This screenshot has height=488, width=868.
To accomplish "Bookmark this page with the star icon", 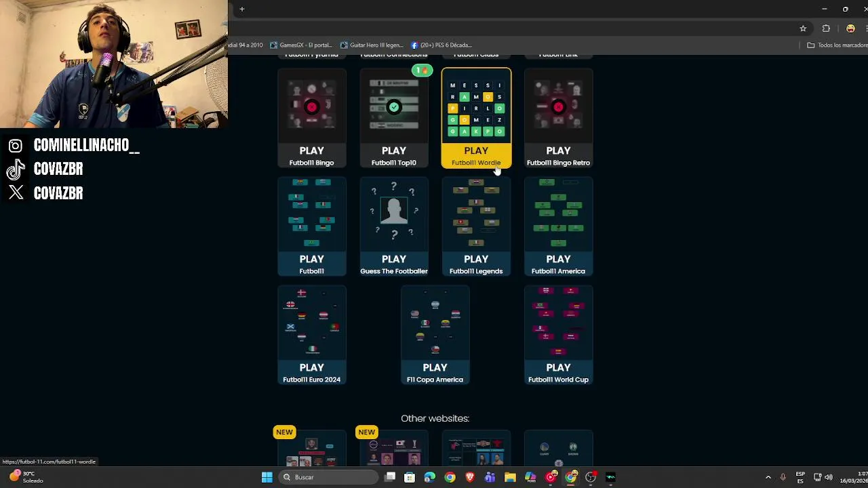I will pos(803,28).
